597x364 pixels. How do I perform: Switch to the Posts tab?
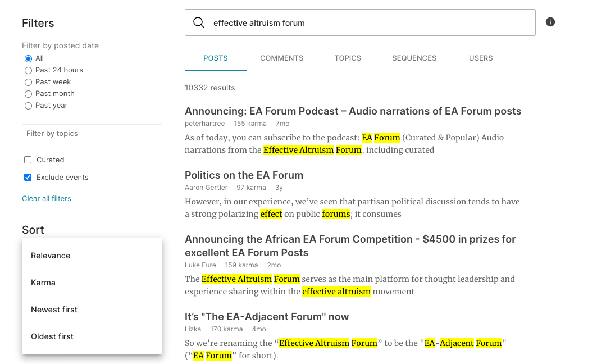(216, 58)
